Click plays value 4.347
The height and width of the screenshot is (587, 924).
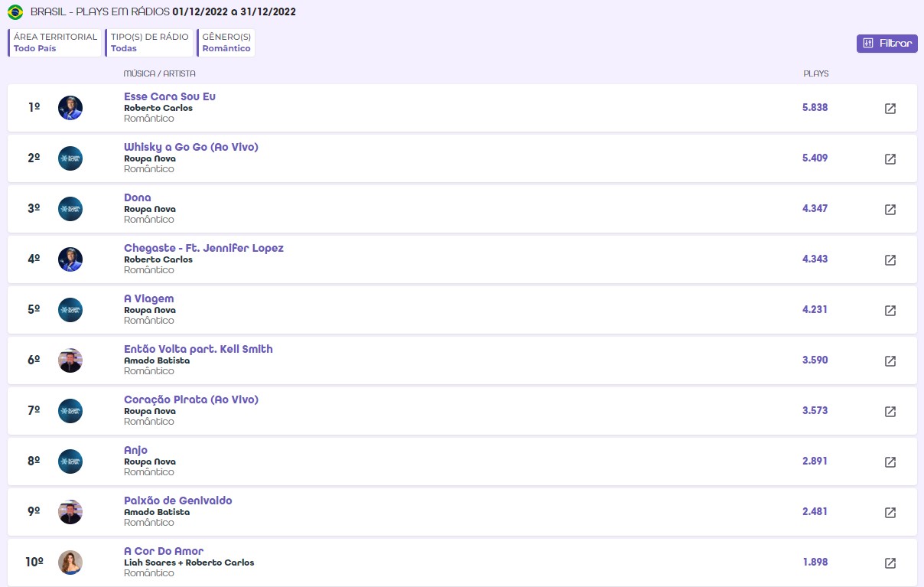[815, 209]
